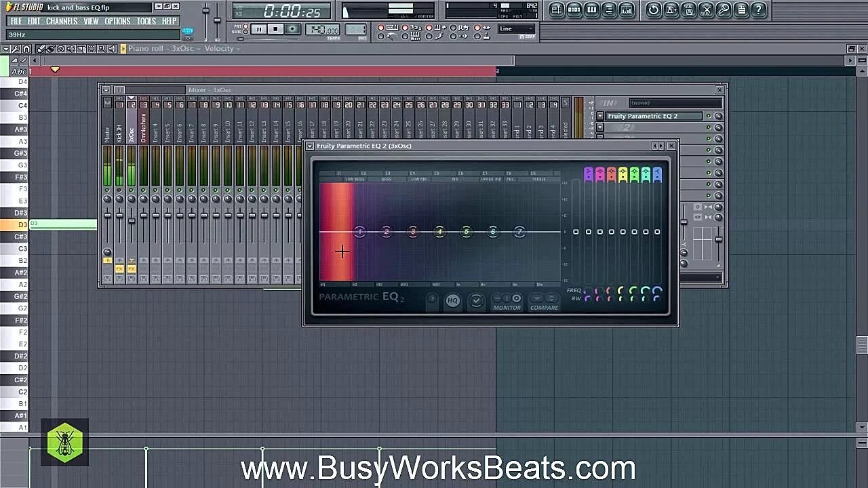The image size is (868, 488).
Task: Choose the select tool in piano roll
Action: point(92,49)
